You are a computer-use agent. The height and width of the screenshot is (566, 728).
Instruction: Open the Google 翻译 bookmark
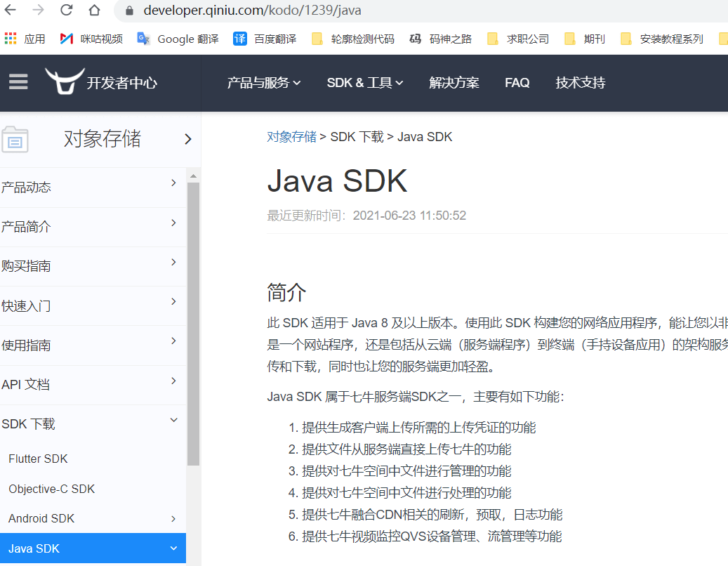tap(178, 39)
